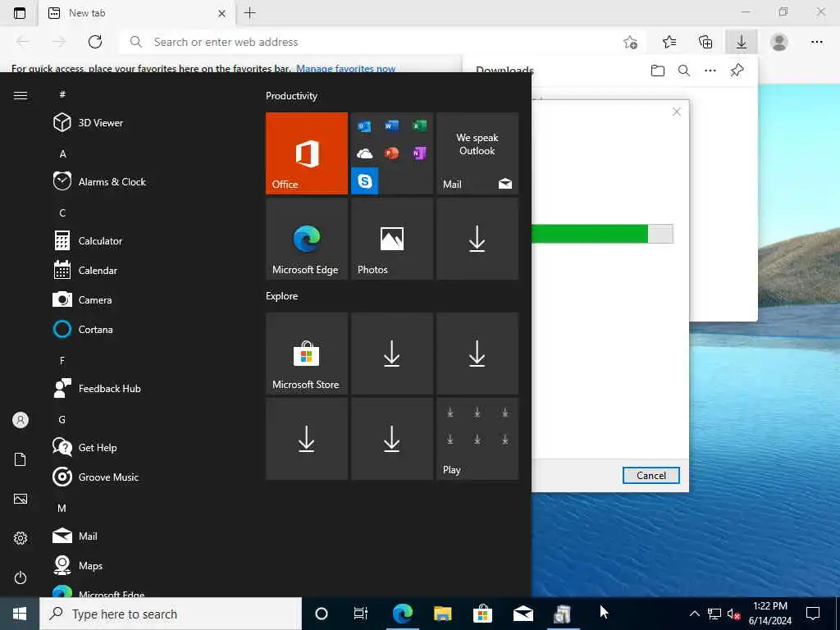Open Cortana circle on the taskbar

click(x=322, y=614)
